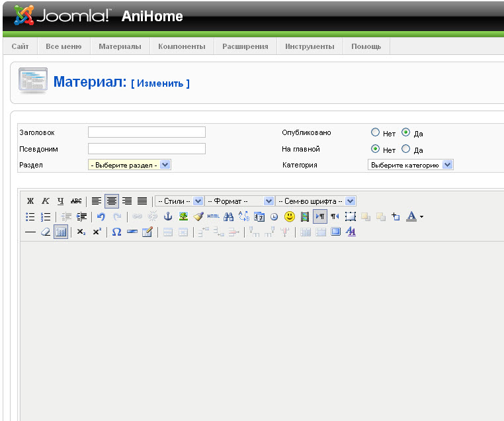Select Да for Опубликовано

(405, 132)
